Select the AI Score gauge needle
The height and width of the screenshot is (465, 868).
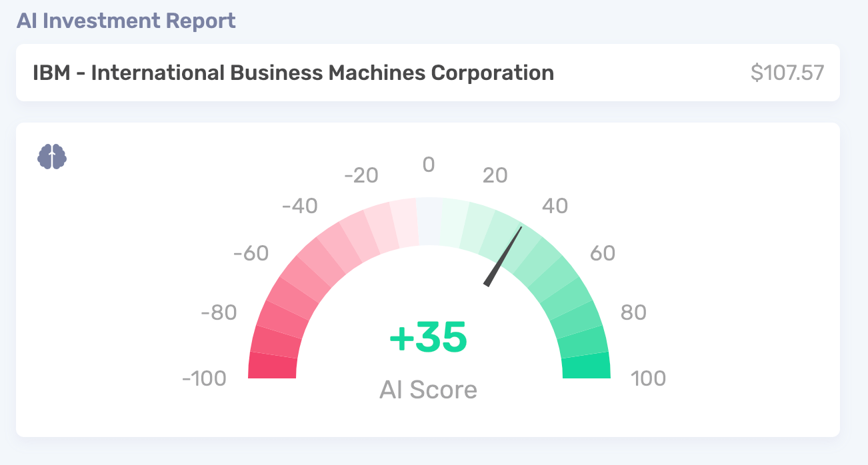pos(503,256)
